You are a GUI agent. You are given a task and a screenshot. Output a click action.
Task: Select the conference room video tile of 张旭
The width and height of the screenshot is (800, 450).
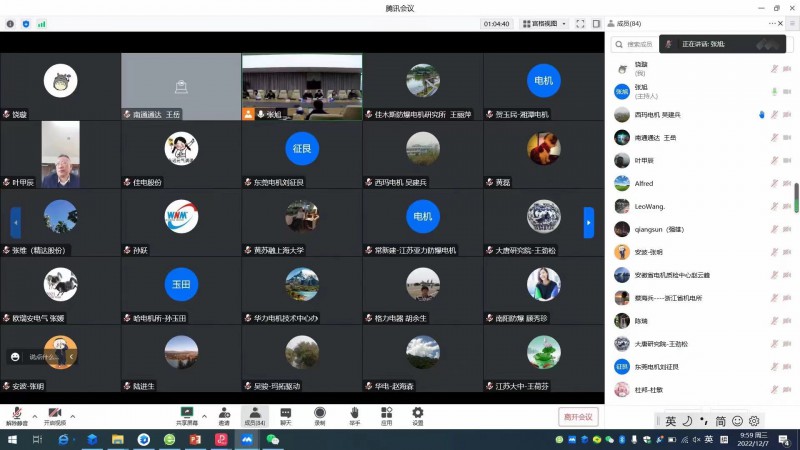coord(302,87)
